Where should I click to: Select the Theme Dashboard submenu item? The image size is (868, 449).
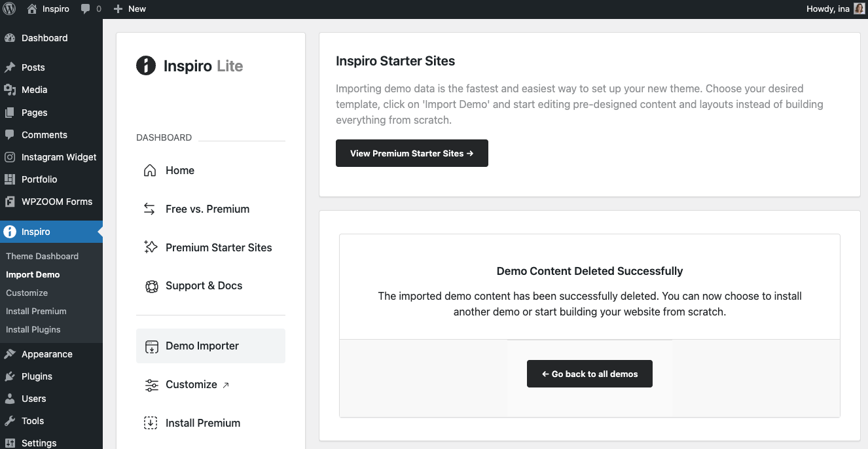pyautogui.click(x=42, y=257)
